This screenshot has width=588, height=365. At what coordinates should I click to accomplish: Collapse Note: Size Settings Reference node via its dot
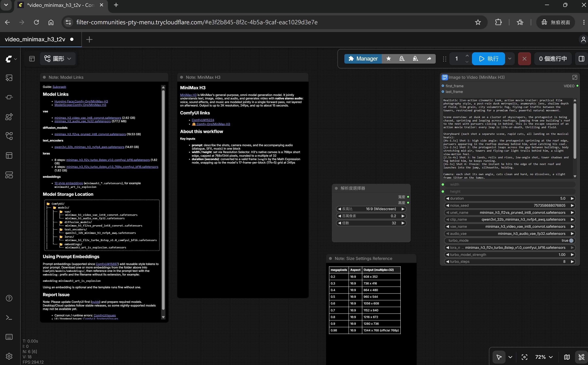331,259
